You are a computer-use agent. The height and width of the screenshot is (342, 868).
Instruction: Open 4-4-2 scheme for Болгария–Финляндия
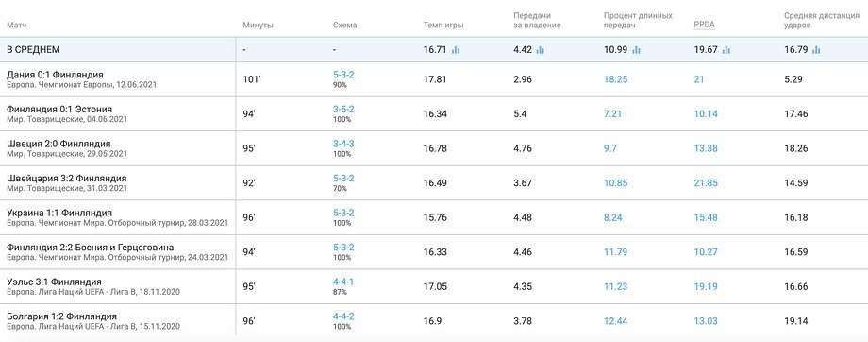click(x=343, y=316)
